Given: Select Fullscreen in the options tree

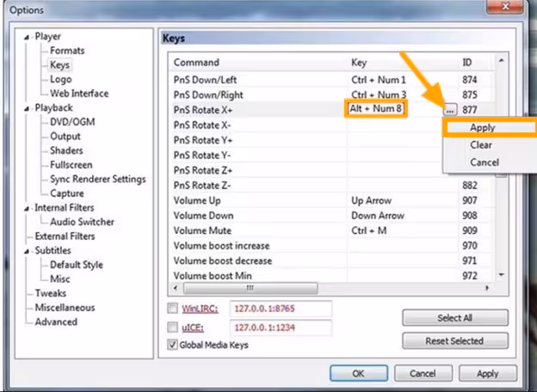Looking at the screenshot, I should [71, 165].
